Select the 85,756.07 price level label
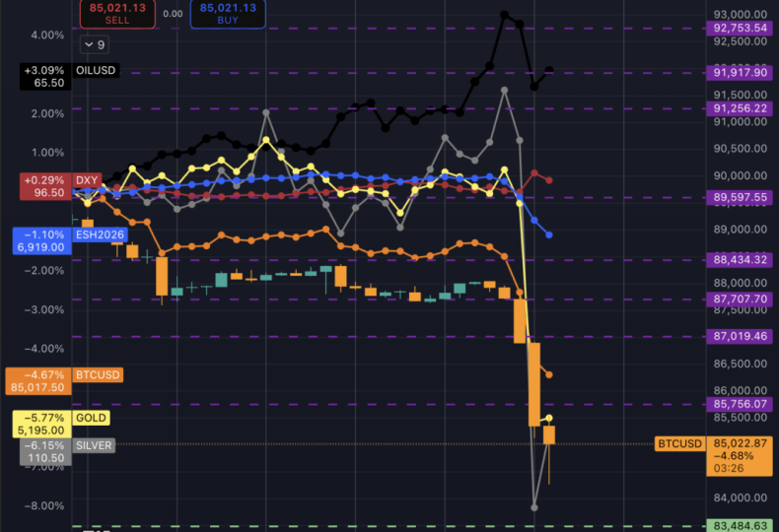 click(x=741, y=404)
